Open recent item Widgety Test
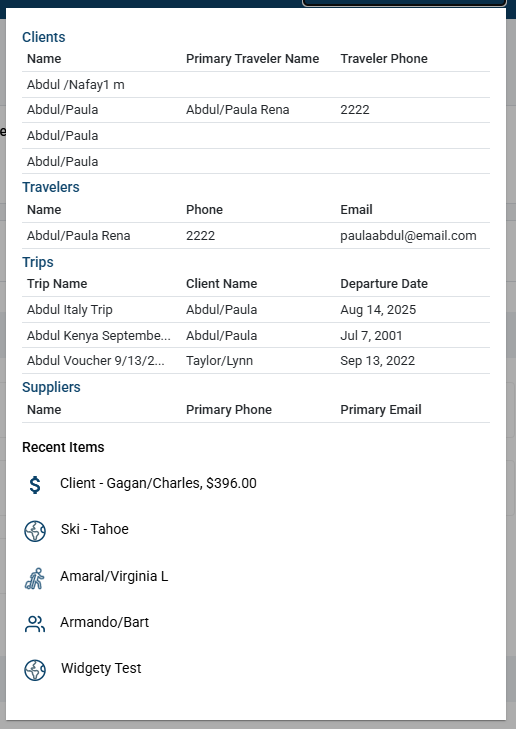Viewport: 516px width, 729px height. click(101, 668)
